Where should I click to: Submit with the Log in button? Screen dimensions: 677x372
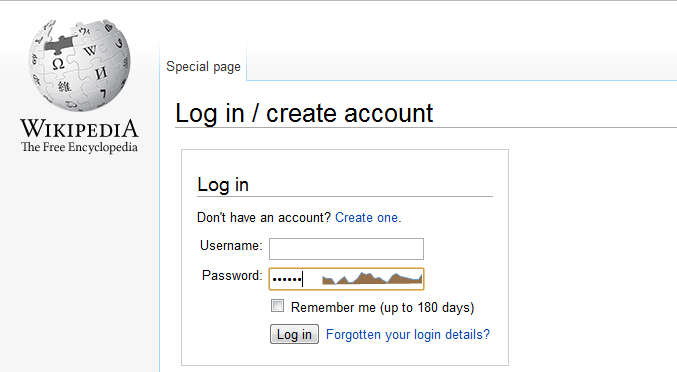pyautogui.click(x=294, y=334)
